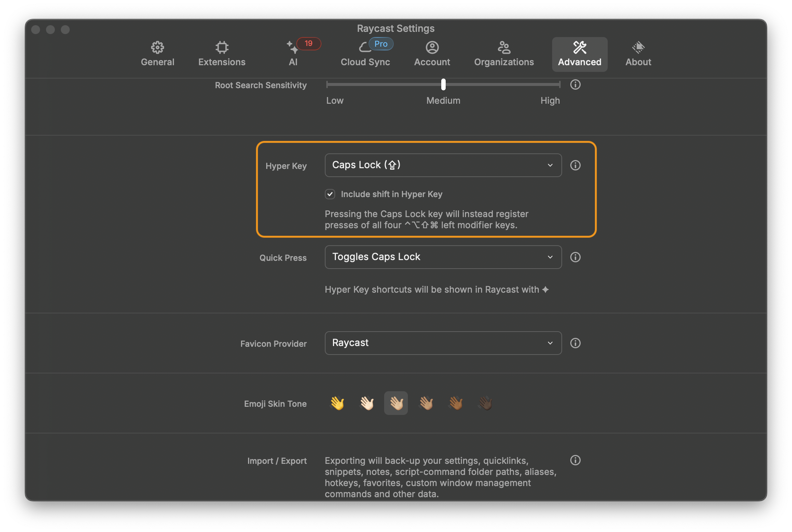Open the About tab
The image size is (792, 532).
(x=638, y=54)
